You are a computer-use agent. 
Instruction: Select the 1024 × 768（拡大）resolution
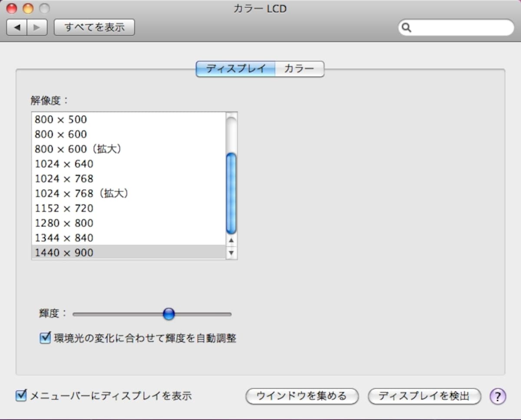[129, 193]
